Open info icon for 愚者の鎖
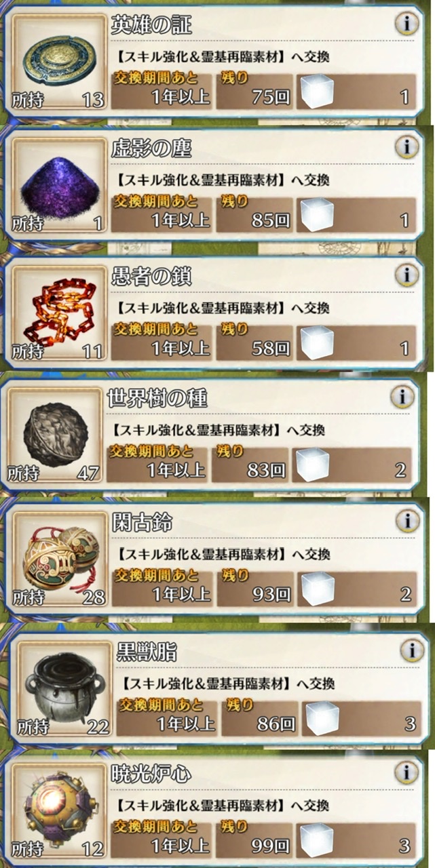The width and height of the screenshot is (435, 868). click(406, 275)
